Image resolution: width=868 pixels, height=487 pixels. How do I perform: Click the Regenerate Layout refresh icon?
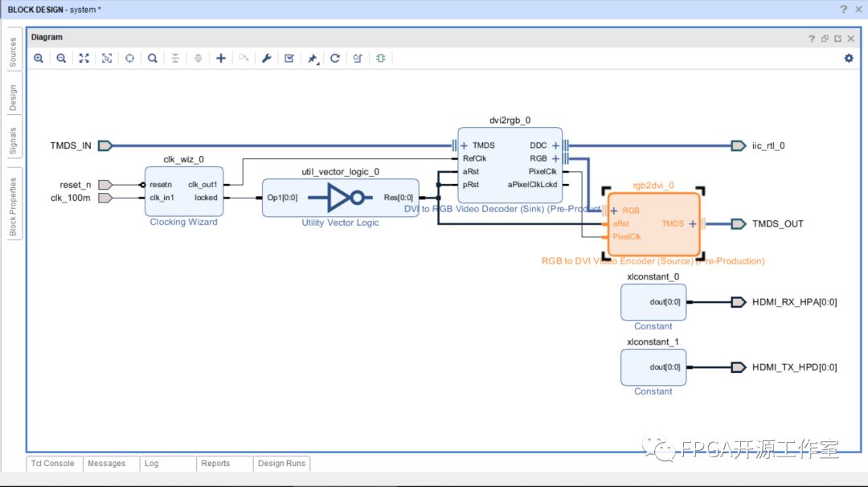(x=335, y=59)
